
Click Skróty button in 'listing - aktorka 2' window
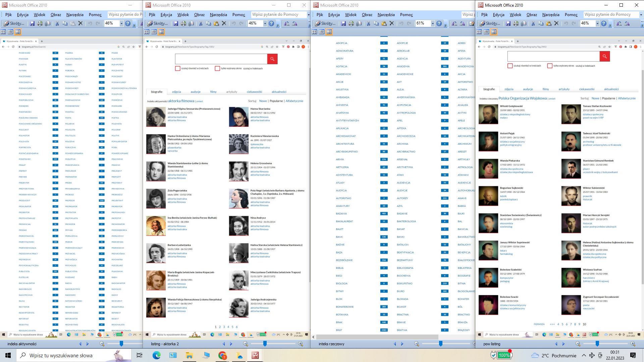point(157,23)
